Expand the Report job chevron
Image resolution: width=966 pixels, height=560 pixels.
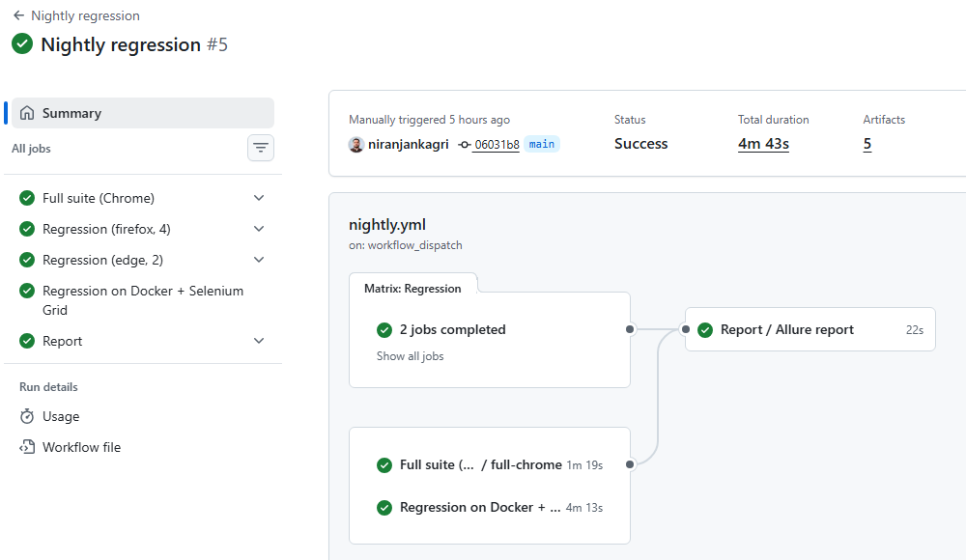point(259,341)
